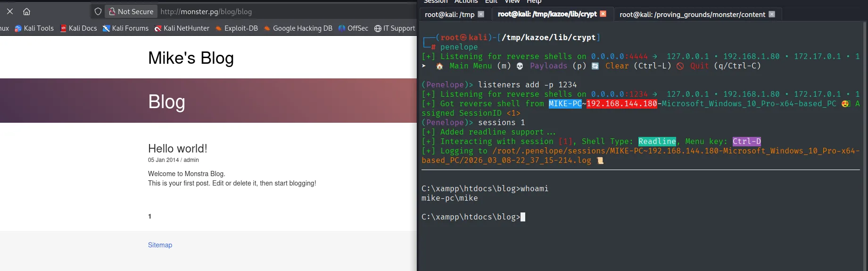Viewport: 868px width, 271px height.
Task: Click the post date 05 Jan 2014 / admin
Action: [174, 160]
